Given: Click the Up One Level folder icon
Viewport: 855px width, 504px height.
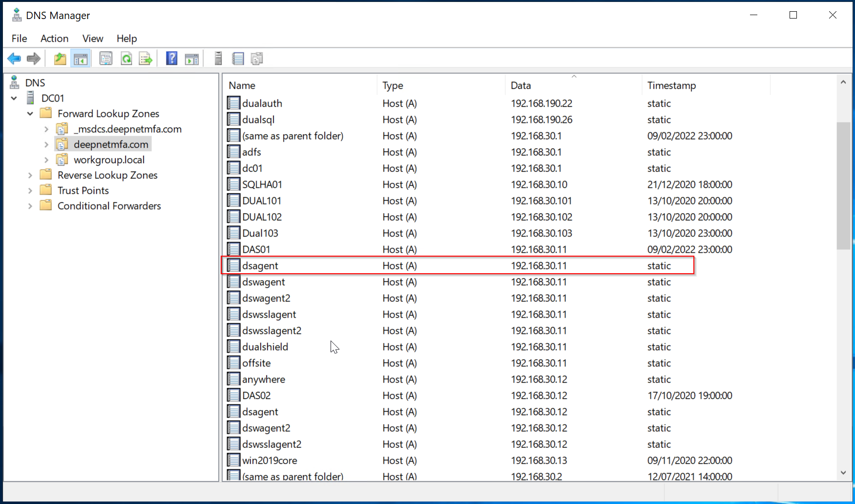Looking at the screenshot, I should click(x=60, y=59).
